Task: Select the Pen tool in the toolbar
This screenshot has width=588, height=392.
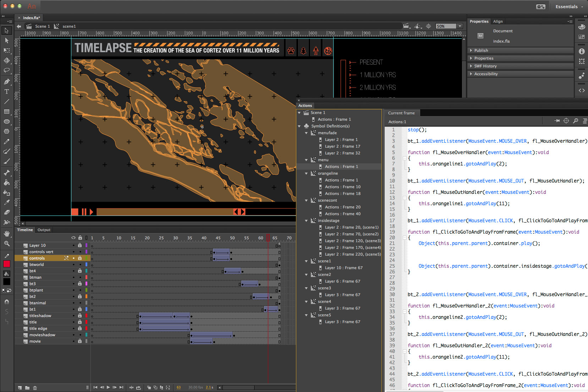Action: (6, 81)
